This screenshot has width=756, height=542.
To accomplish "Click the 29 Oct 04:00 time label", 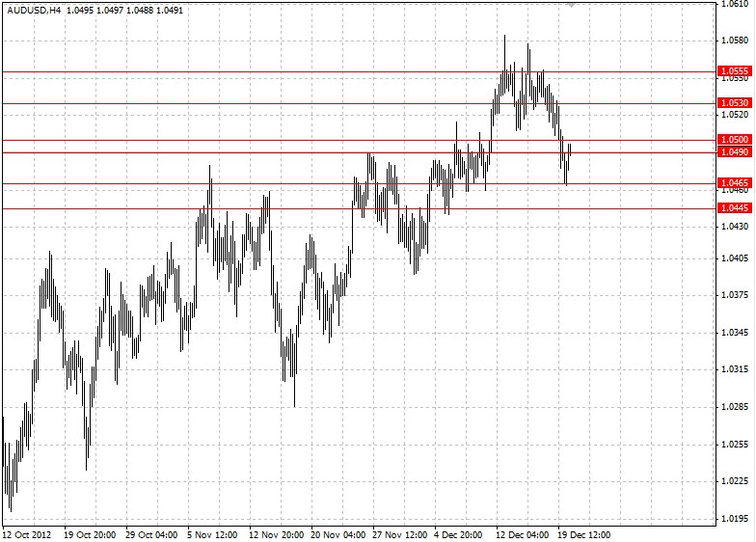I will (x=151, y=534).
